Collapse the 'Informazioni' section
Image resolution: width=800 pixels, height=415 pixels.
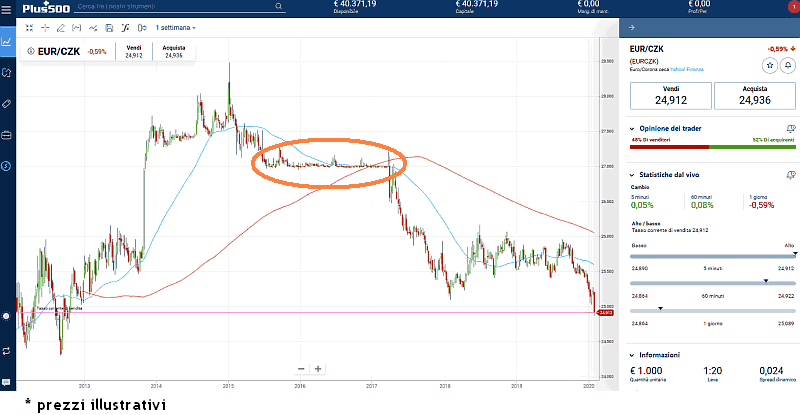coord(631,354)
